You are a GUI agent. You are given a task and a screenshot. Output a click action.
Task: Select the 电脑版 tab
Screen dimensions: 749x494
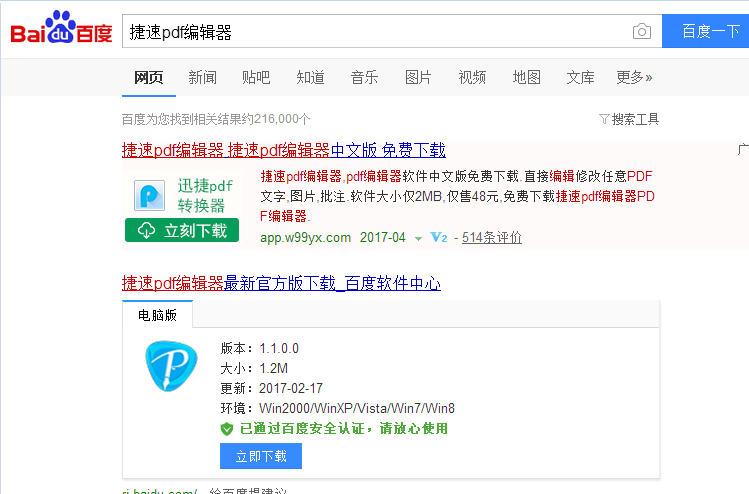[x=158, y=315]
